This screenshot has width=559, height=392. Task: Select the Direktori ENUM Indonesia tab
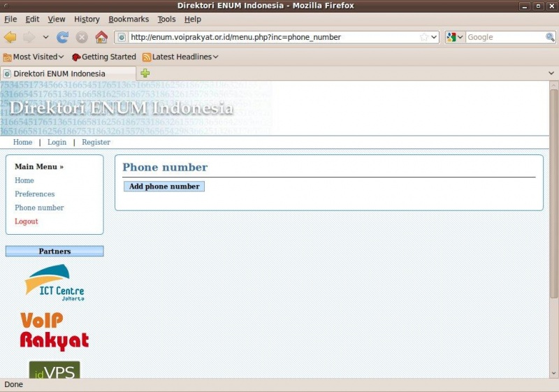(x=68, y=74)
